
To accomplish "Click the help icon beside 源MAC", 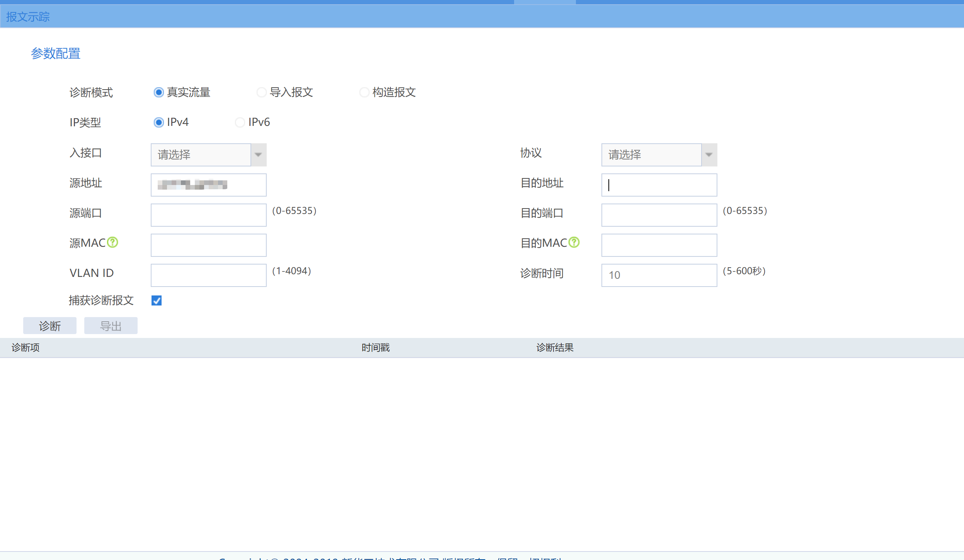I will 112,243.
